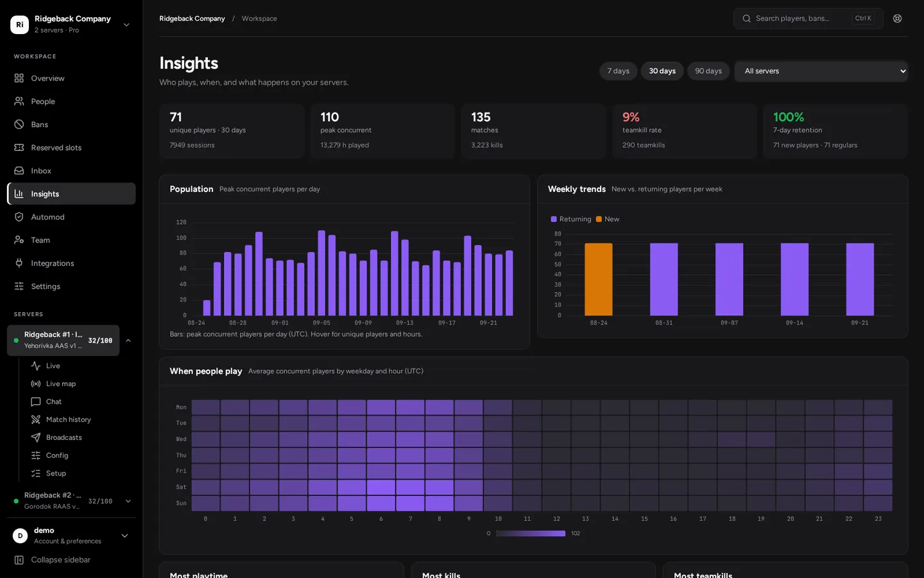Click the Ri workspace logo avatar

(20, 24)
